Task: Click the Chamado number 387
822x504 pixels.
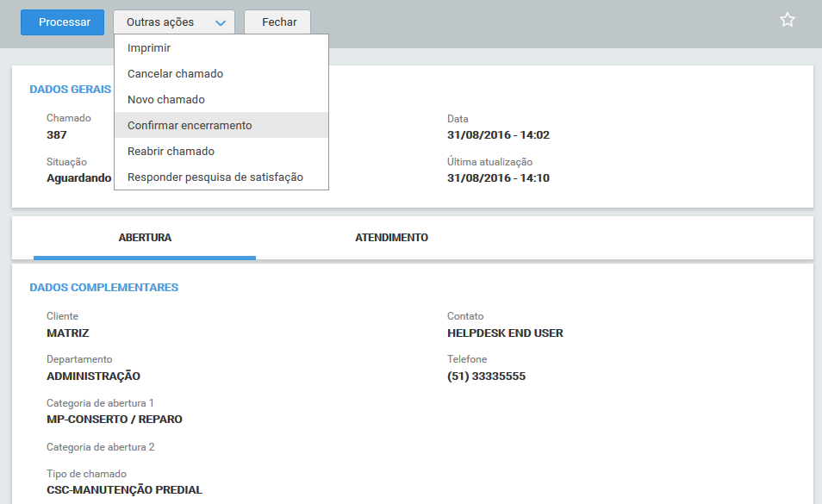Action: 54,134
